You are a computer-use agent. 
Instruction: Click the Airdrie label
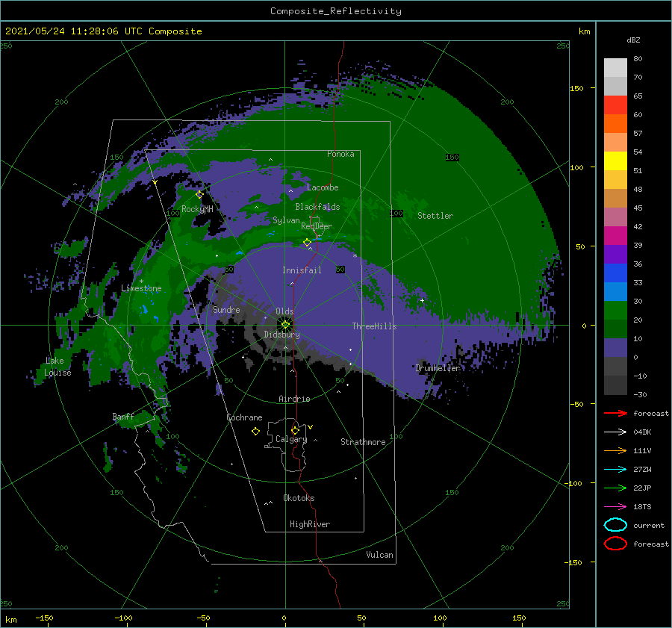pyautogui.click(x=294, y=399)
